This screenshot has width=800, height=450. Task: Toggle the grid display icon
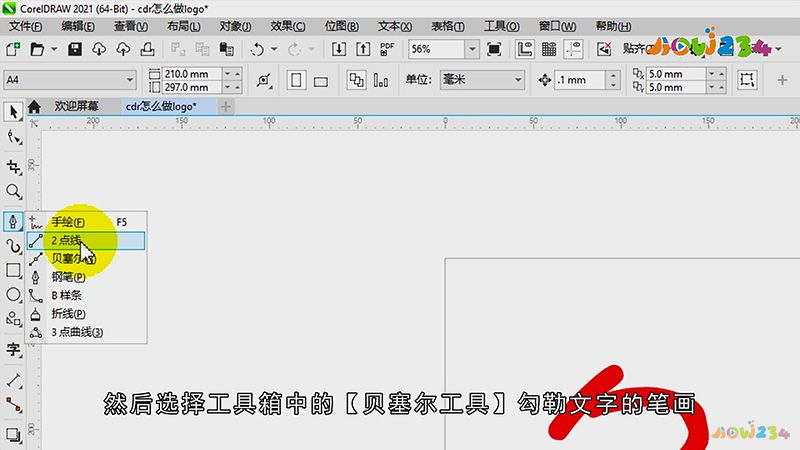pos(549,49)
